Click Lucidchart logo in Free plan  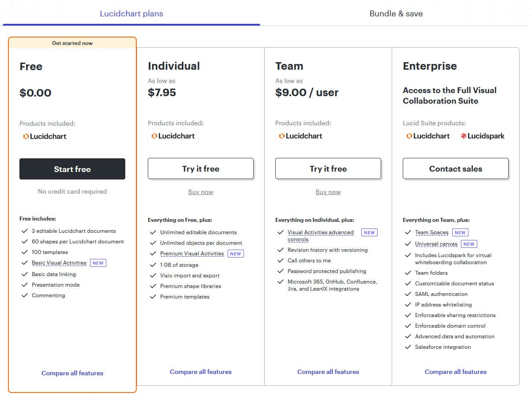pyautogui.click(x=45, y=137)
